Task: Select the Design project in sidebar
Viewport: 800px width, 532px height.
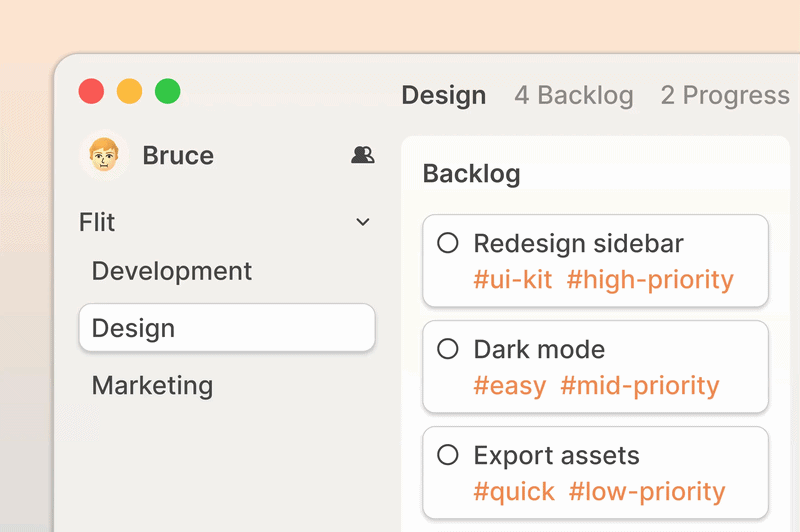Action: 227,327
